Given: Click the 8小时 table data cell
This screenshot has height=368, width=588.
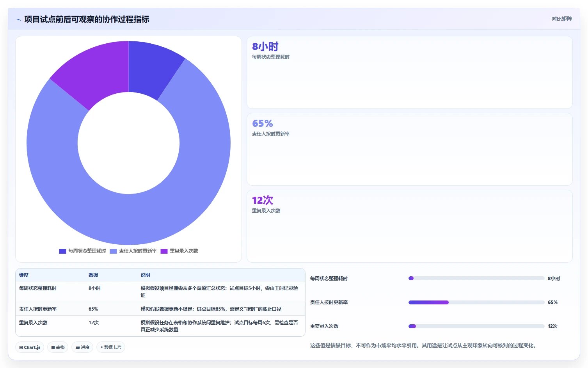Looking at the screenshot, I should pyautogui.click(x=95, y=288).
